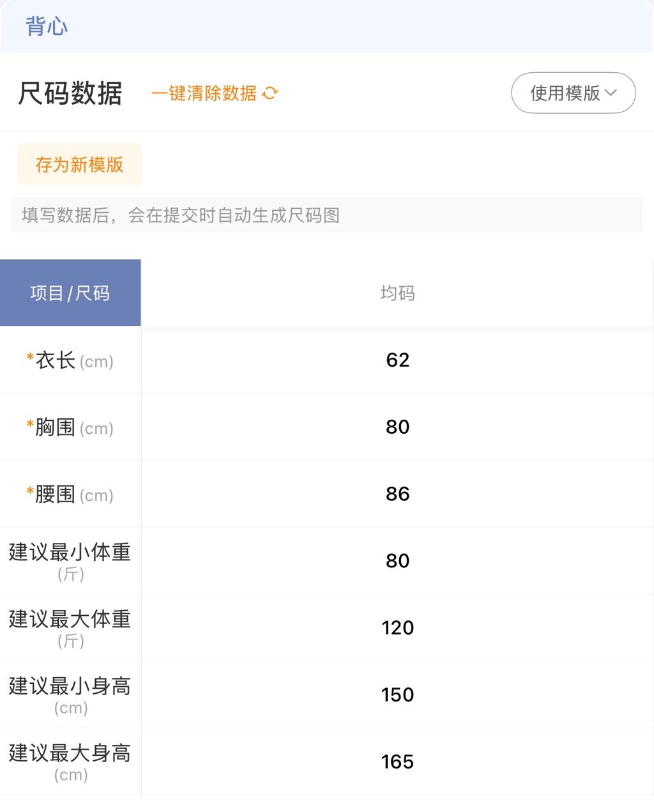654x812 pixels.
Task: Click the 存为新模版 button
Action: (80, 164)
